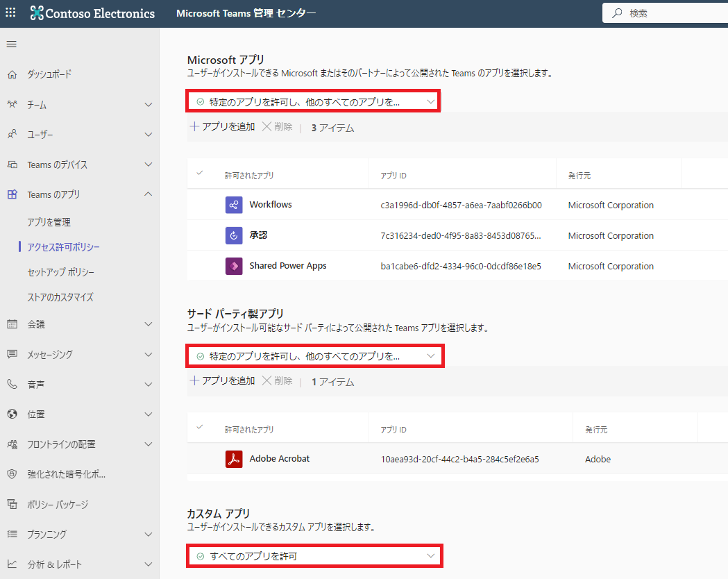Open ポリシー パッケージ menu item

pos(58,504)
